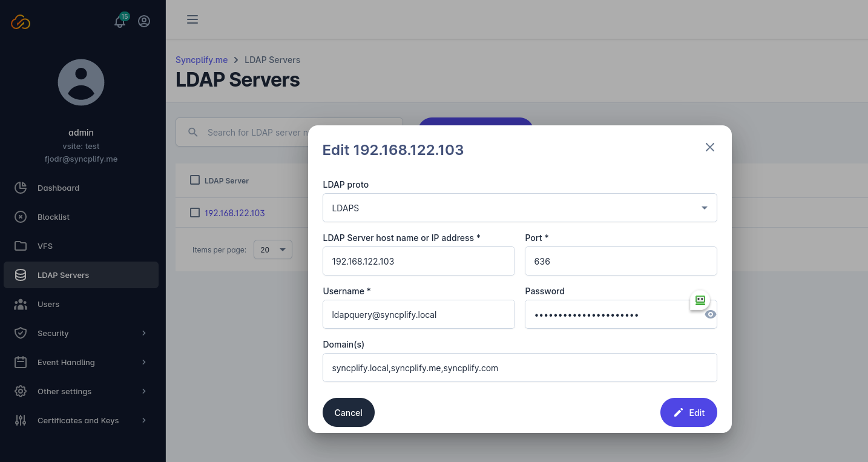Click the admin avatar picture
The height and width of the screenshot is (462, 868).
[81, 82]
